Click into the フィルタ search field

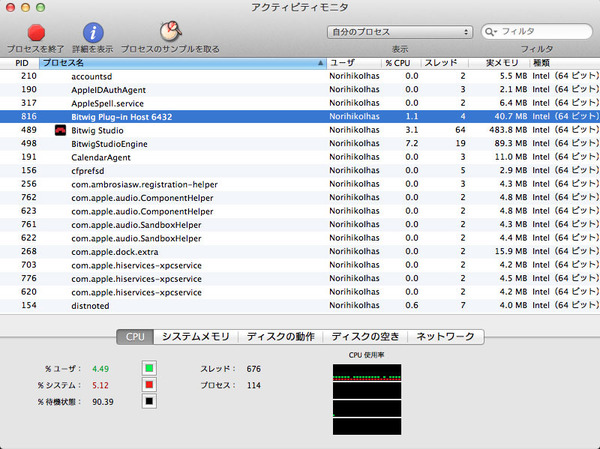pos(536,31)
